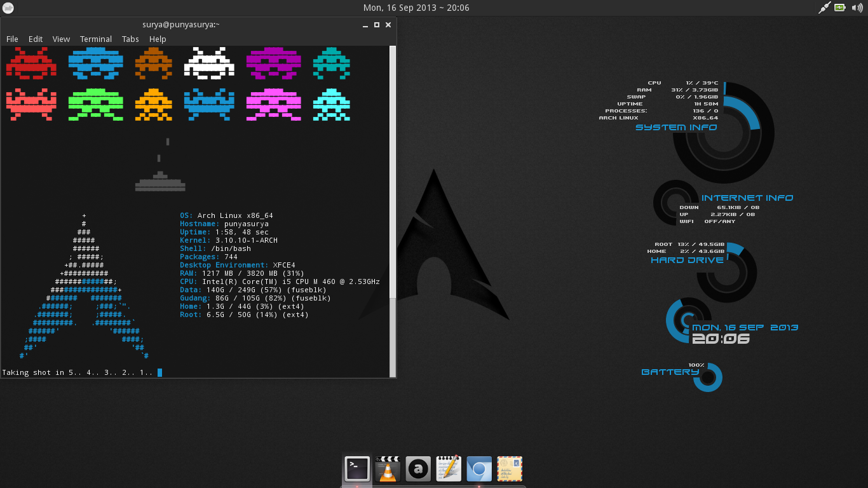
Task: Open the notepad text editor from the dock
Action: click(x=448, y=469)
